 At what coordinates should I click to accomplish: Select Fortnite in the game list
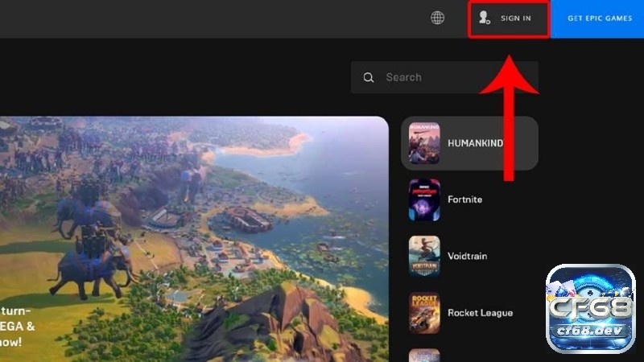[469, 200]
